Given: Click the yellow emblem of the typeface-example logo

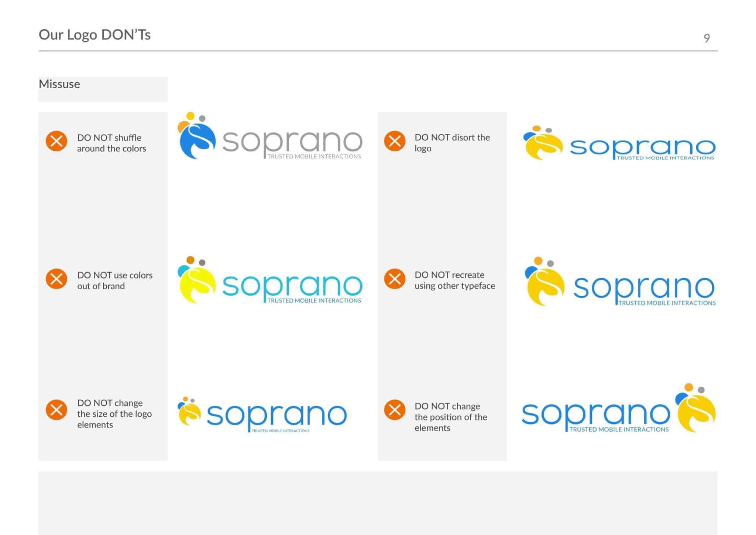Looking at the screenshot, I should coord(544,282).
